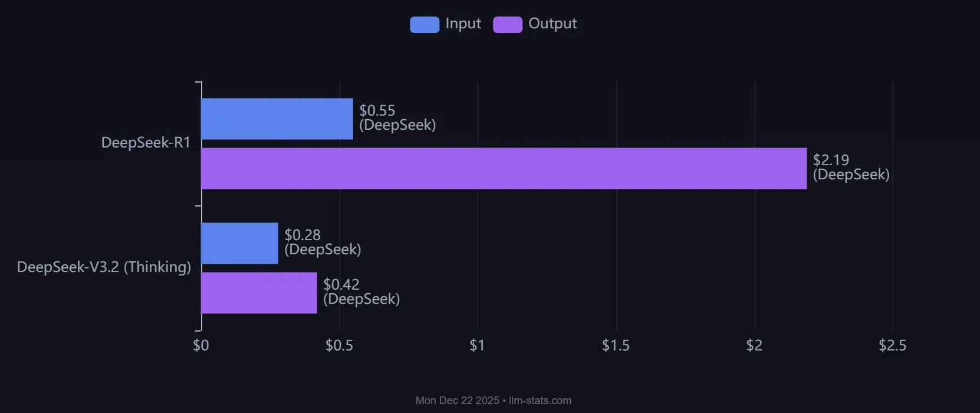Click the DeepSeek-V3.2 (Thinking) axis label
This screenshot has height=413, width=980.
pyautogui.click(x=104, y=267)
